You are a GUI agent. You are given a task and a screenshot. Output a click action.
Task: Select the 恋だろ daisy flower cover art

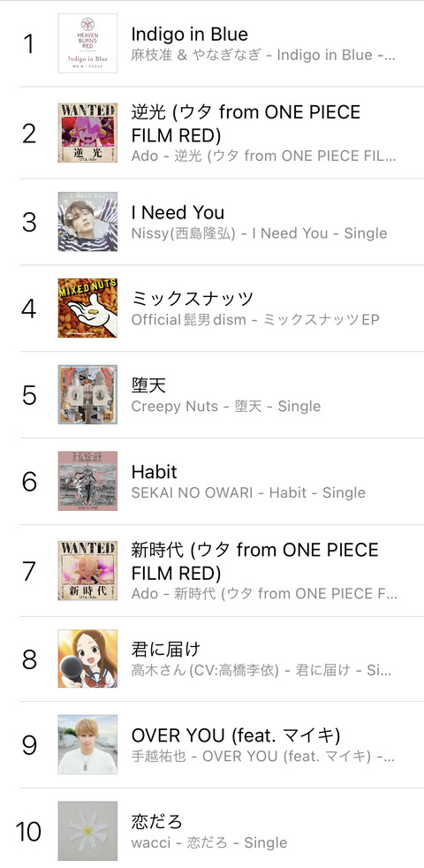87,830
